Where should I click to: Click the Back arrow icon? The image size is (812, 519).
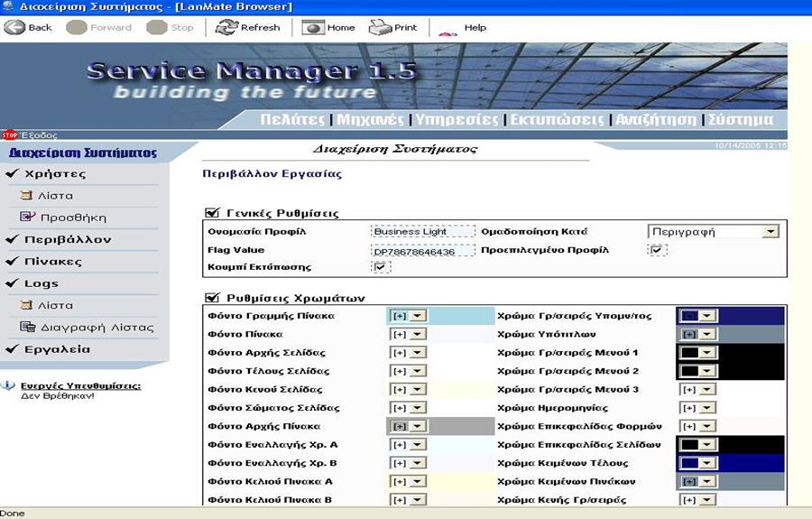[14, 27]
